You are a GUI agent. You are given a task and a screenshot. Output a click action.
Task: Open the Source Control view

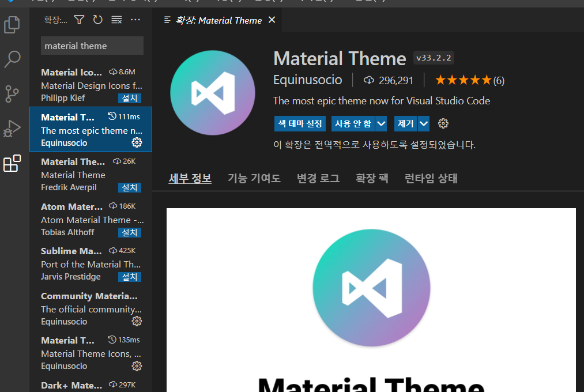(x=12, y=94)
